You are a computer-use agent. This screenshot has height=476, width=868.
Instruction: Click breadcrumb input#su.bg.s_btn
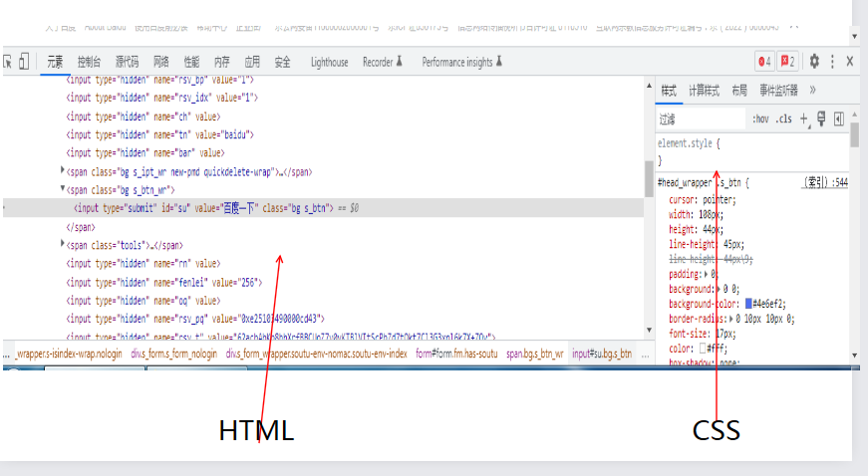click(x=602, y=354)
